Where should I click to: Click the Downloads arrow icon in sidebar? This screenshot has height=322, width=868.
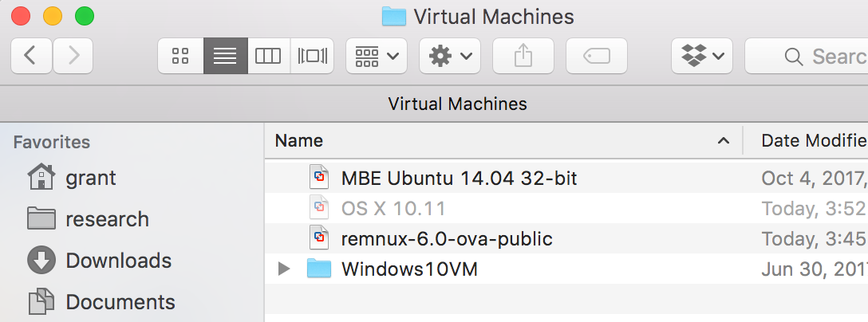41,260
